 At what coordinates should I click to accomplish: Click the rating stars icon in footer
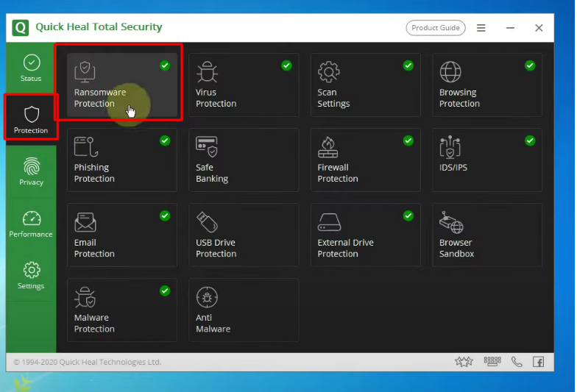point(464,362)
